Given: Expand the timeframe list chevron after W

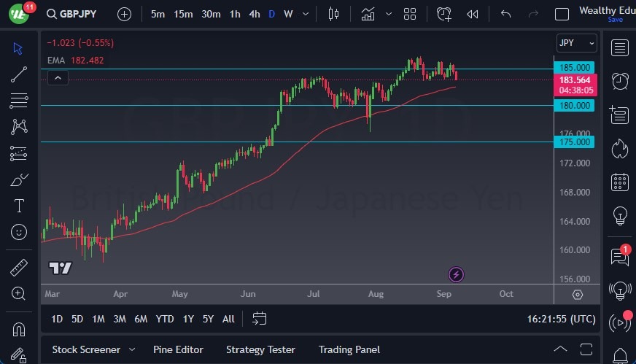Looking at the screenshot, I should (306, 14).
